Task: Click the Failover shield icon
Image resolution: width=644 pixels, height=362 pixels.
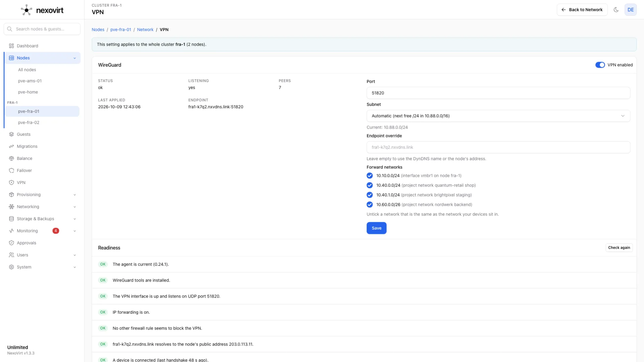Action: [x=11, y=171]
